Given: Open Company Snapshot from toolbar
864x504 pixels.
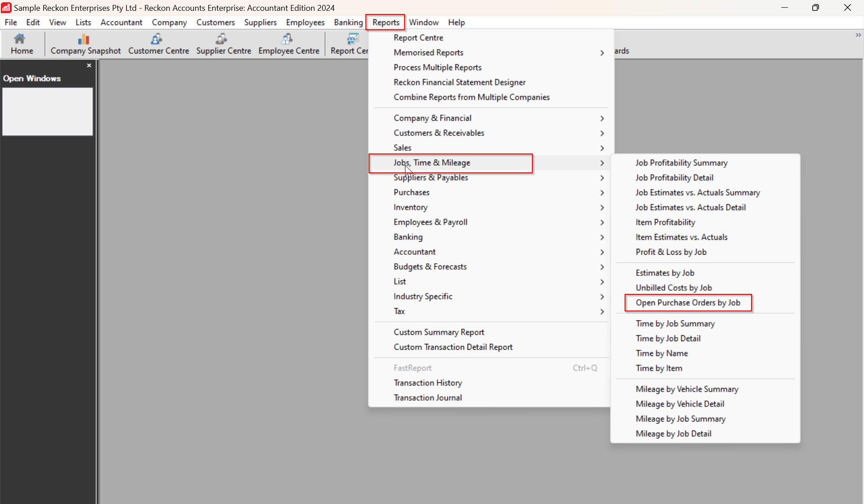Looking at the screenshot, I should point(85,44).
